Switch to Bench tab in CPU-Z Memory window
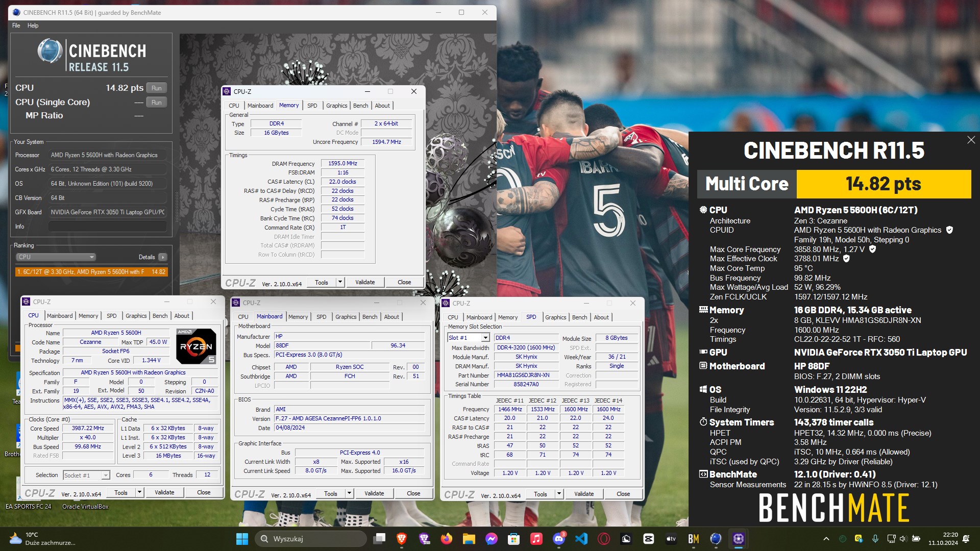The height and width of the screenshot is (551, 980). tap(360, 106)
